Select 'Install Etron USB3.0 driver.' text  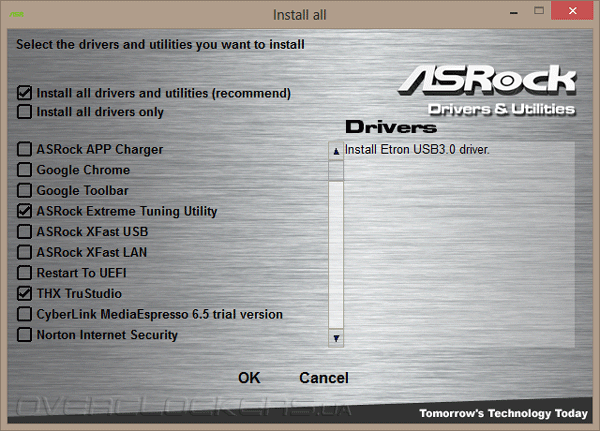point(417,149)
